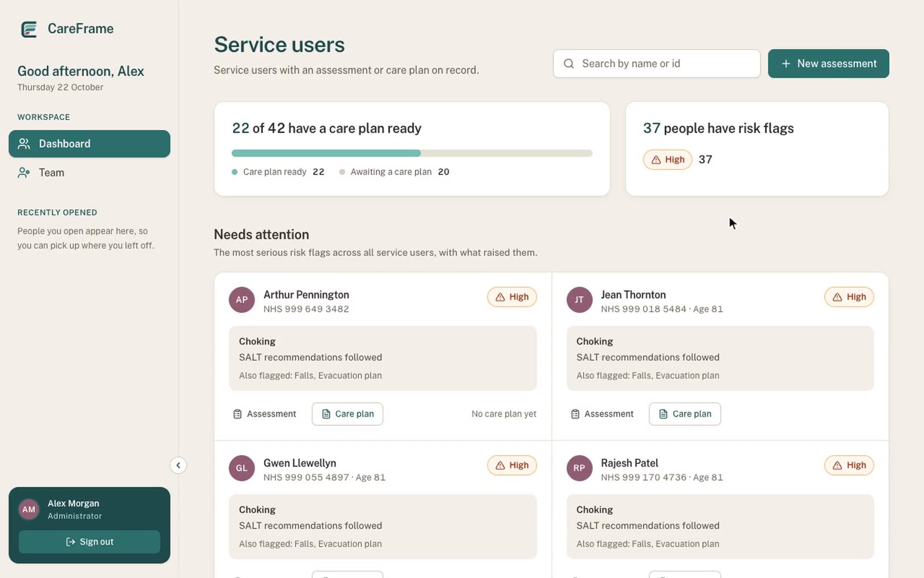Open Arthur Pennington's name
Image resolution: width=924 pixels, height=578 pixels.
click(306, 294)
